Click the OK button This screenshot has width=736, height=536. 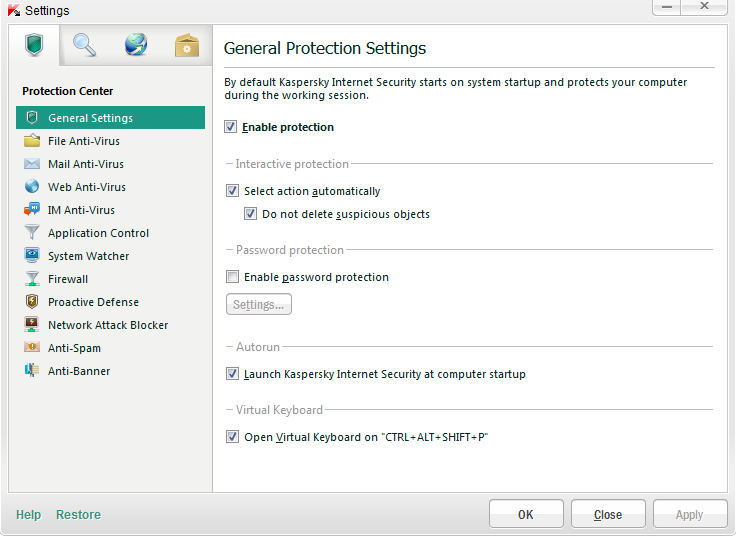(x=526, y=514)
